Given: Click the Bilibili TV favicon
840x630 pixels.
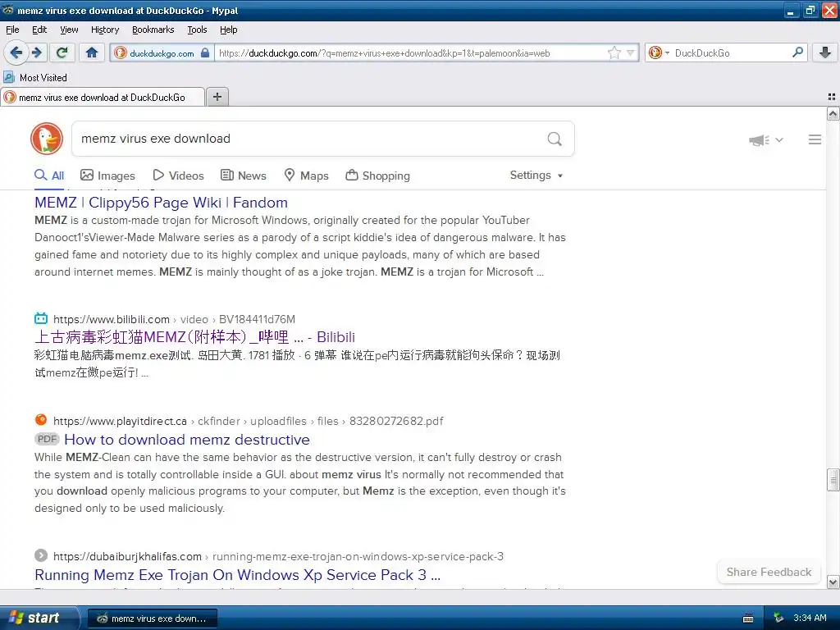Looking at the screenshot, I should 41,319.
